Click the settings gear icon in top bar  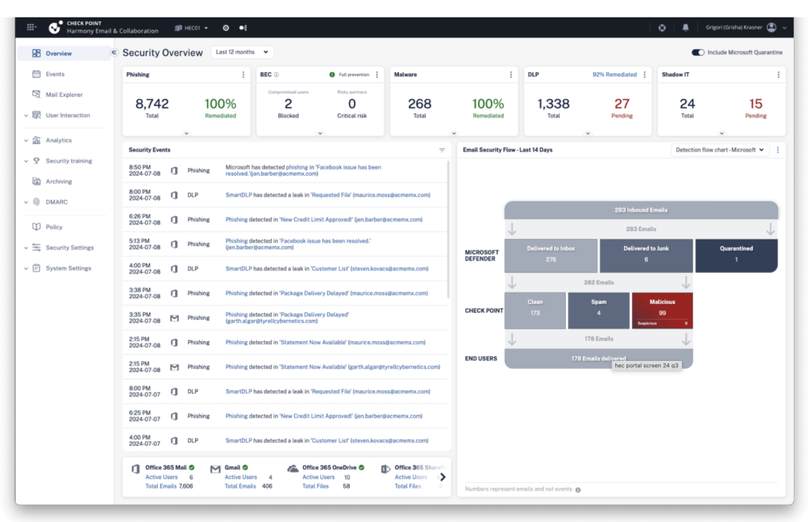[226, 28]
